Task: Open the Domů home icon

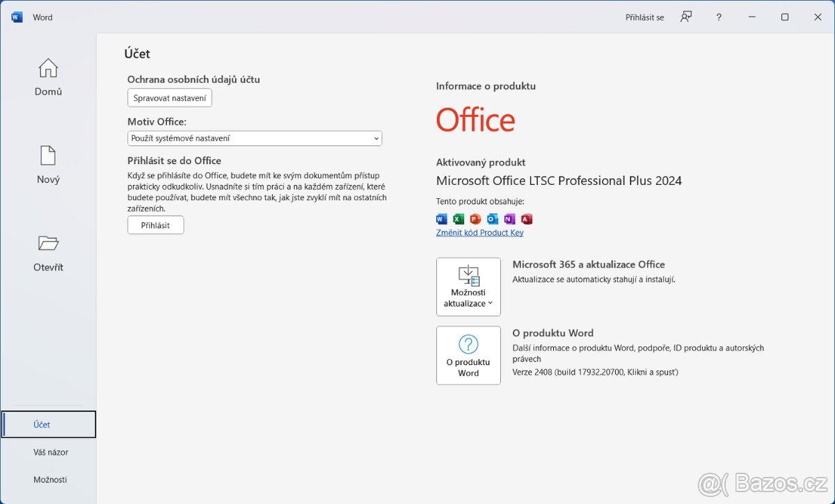Action: [48, 68]
